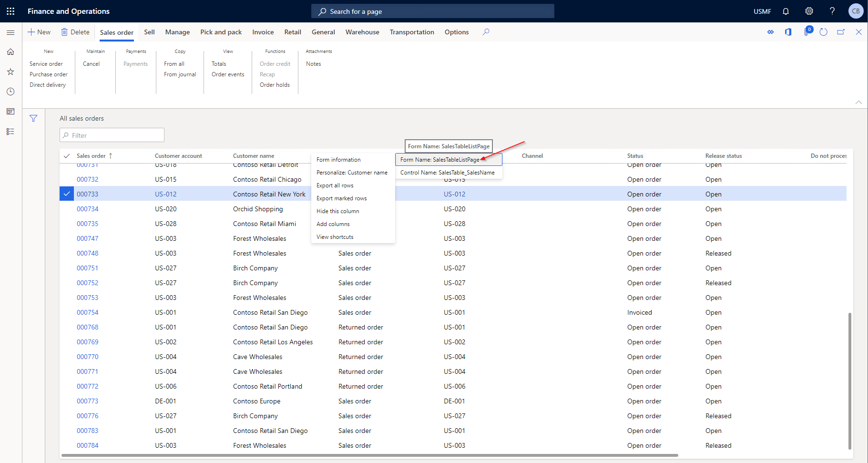
Task: Click the Filter input field
Action: pos(112,135)
